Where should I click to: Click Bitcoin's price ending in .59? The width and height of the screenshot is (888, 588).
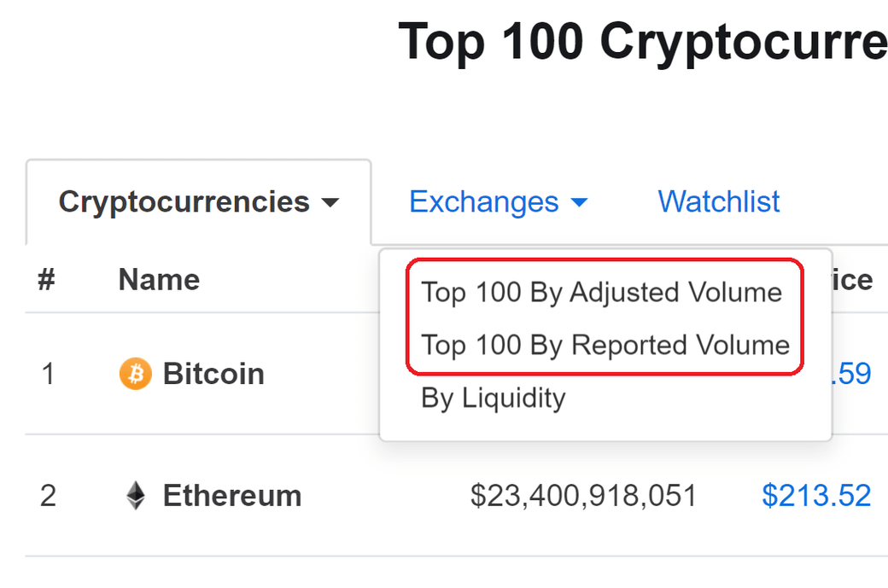coord(851,374)
